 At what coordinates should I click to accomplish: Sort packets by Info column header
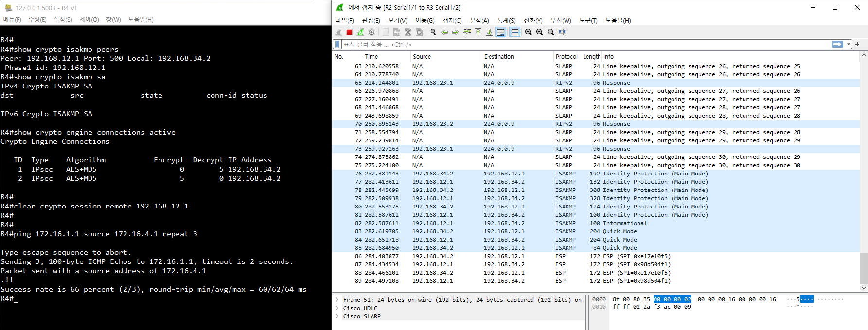tap(730, 57)
